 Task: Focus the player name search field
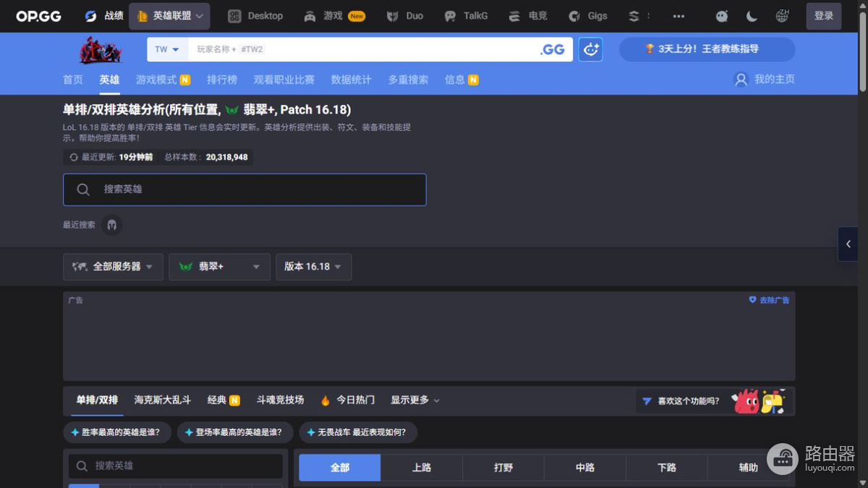coord(362,49)
